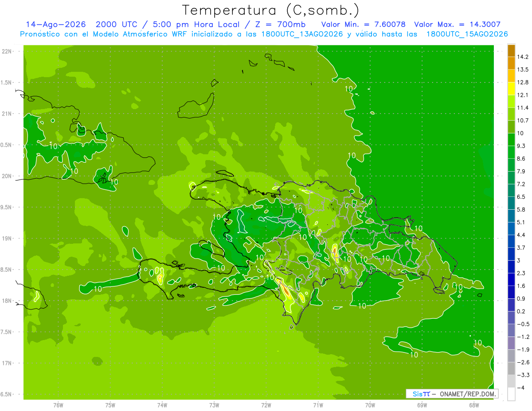532x411 pixels.
Task: Click the "ONAMET/REP.DOM." credit label
Action: (468, 394)
